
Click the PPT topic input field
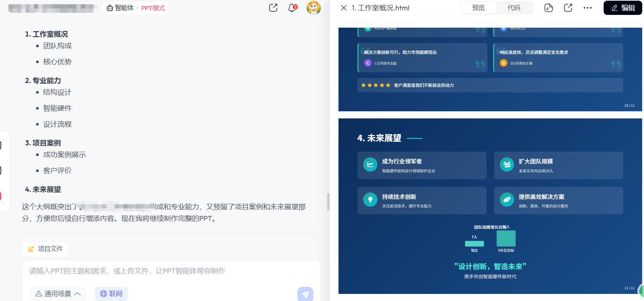171,271
